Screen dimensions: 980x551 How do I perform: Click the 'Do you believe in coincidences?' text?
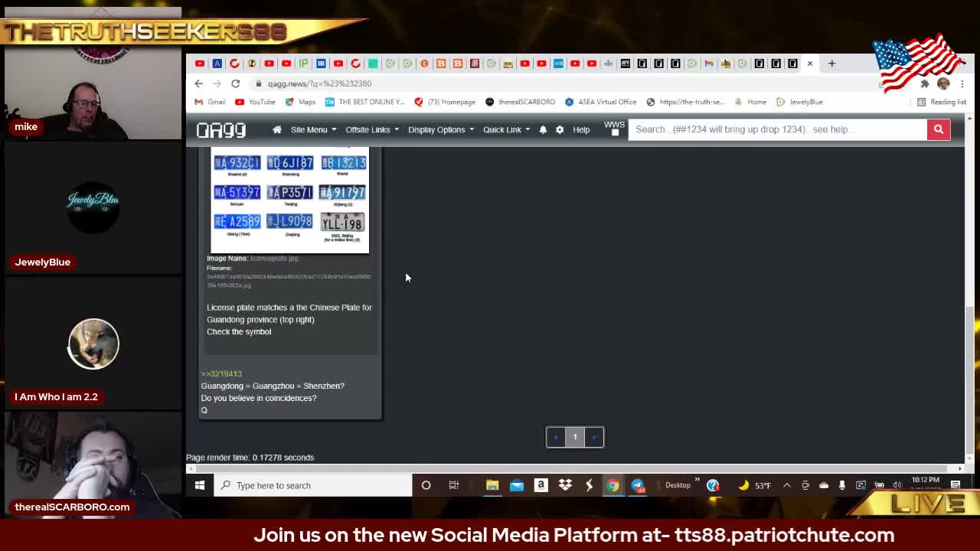pos(259,398)
